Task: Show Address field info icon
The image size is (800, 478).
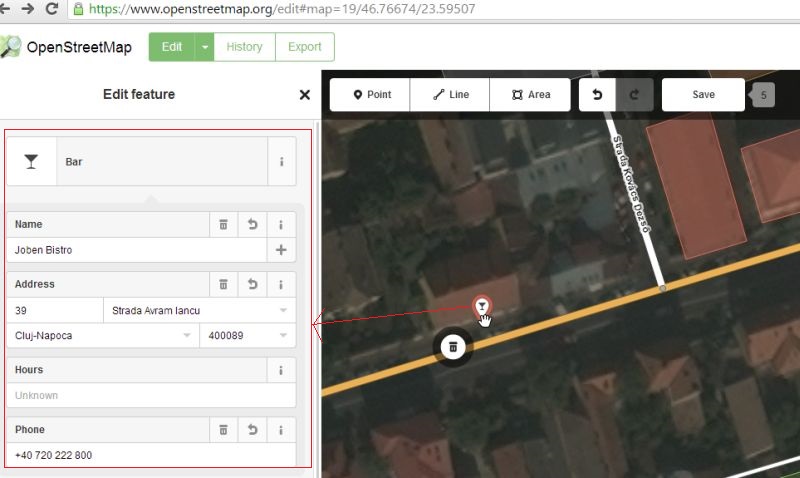Action: pos(281,284)
